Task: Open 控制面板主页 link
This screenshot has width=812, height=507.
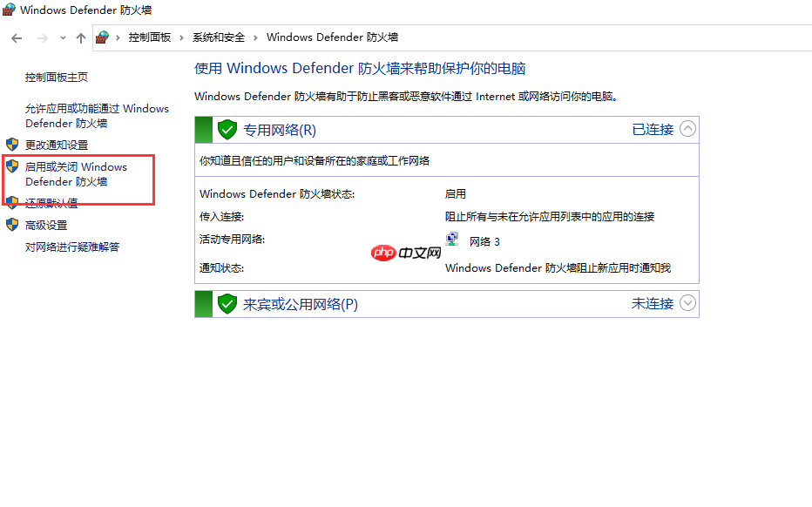Action: 57,78
